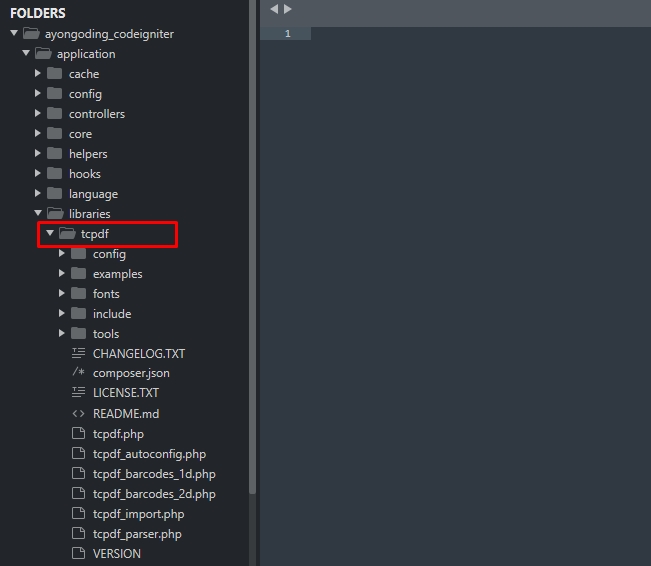The height and width of the screenshot is (566, 651).
Task: Click the application folder icon
Action: (43, 53)
